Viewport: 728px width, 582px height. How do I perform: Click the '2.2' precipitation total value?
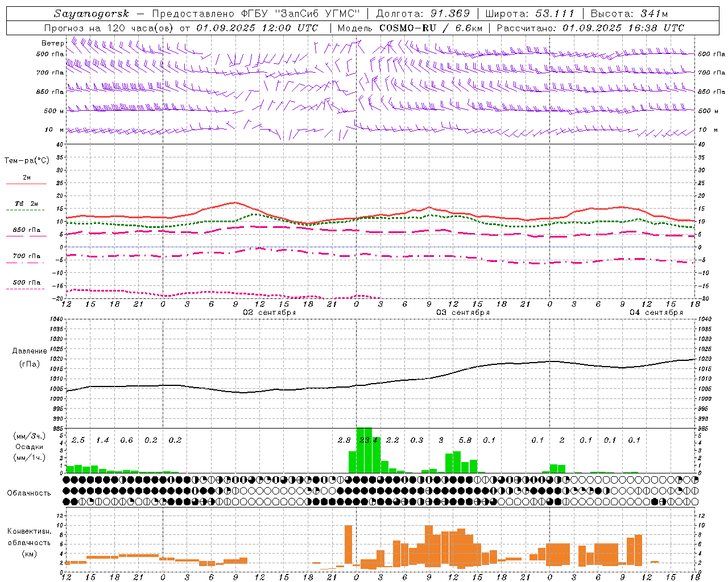(392, 440)
